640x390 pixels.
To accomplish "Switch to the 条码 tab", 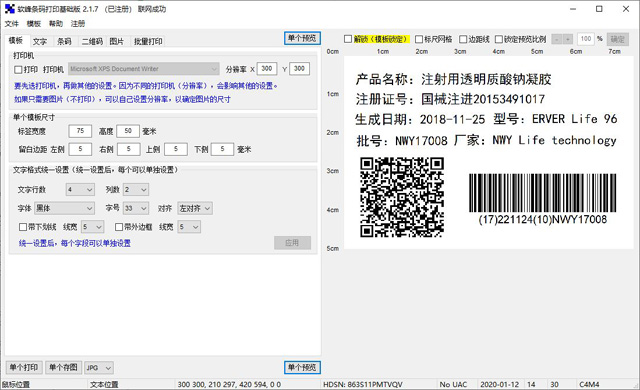I will 64,41.
